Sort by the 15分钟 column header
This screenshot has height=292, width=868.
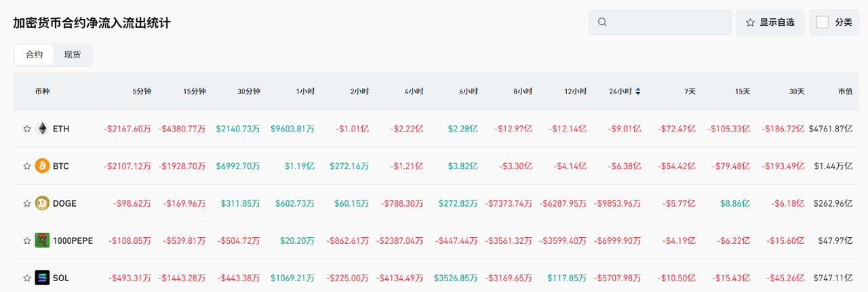(194, 91)
